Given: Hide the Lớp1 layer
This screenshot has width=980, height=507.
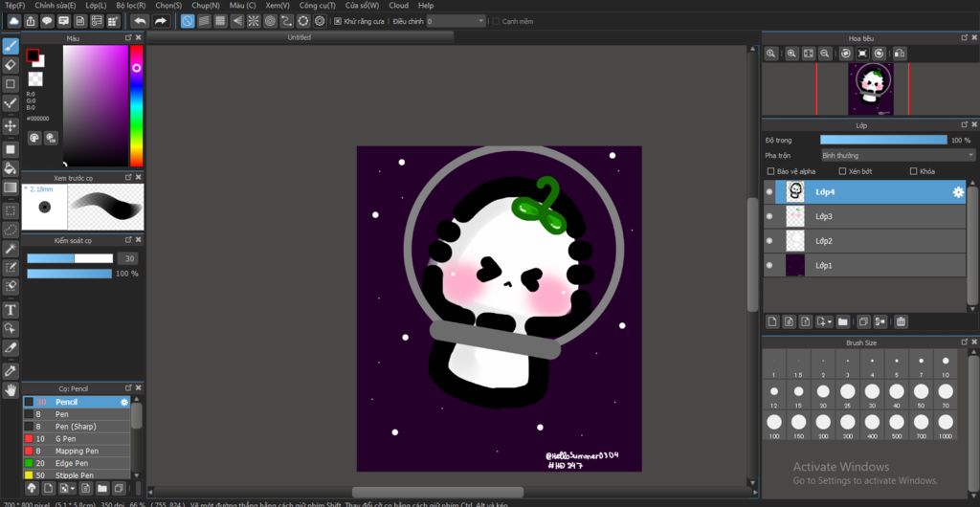Looking at the screenshot, I should click(769, 265).
